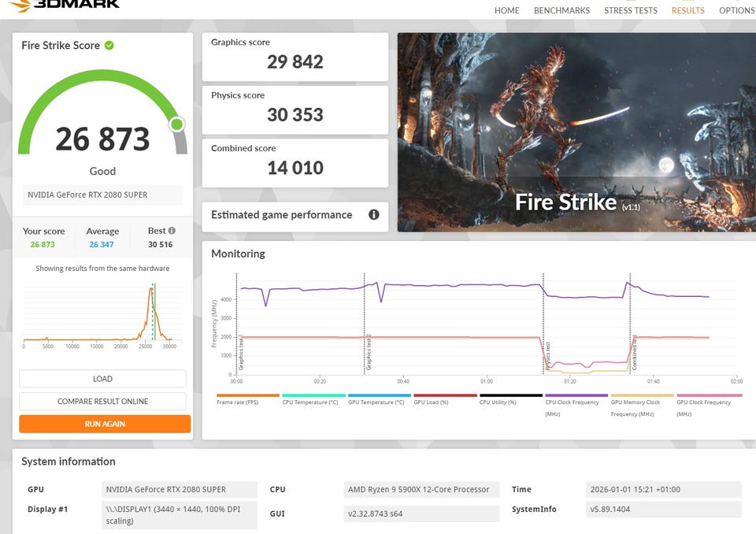
Task: Go to the OPTIONS tab
Action: (x=737, y=10)
